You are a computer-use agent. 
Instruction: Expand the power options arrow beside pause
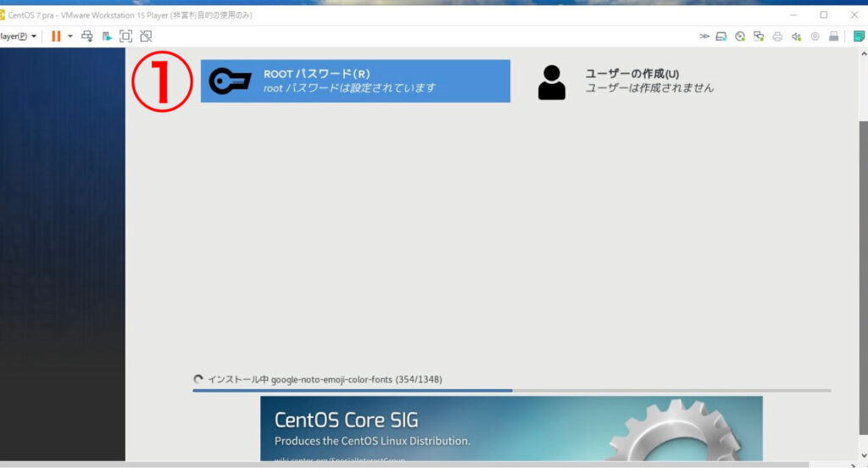coord(70,36)
